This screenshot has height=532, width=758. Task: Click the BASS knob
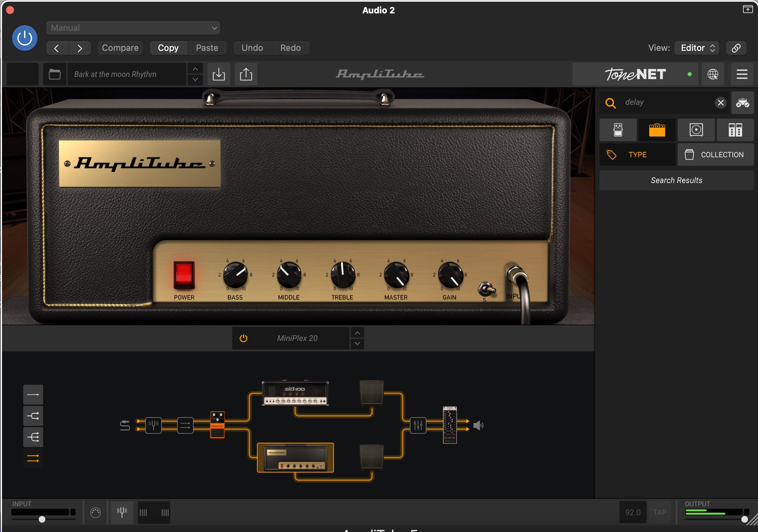[x=235, y=275]
